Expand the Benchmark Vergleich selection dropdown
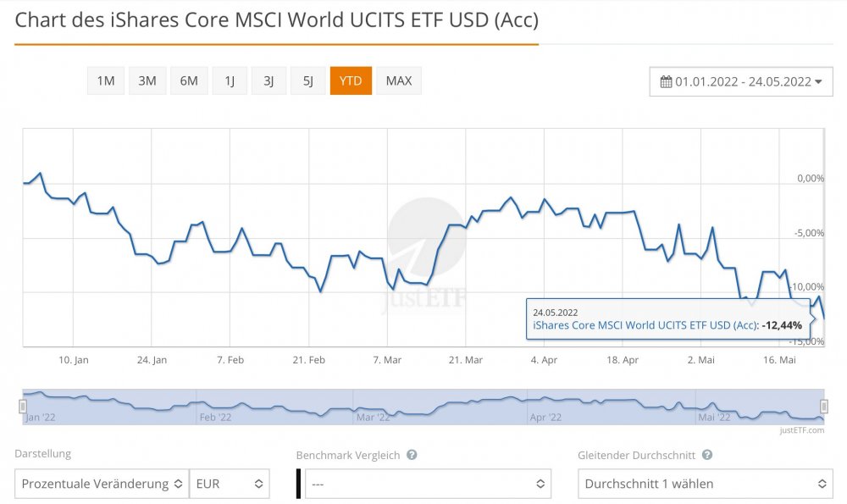Screen dimensions: 847x504 428,484
